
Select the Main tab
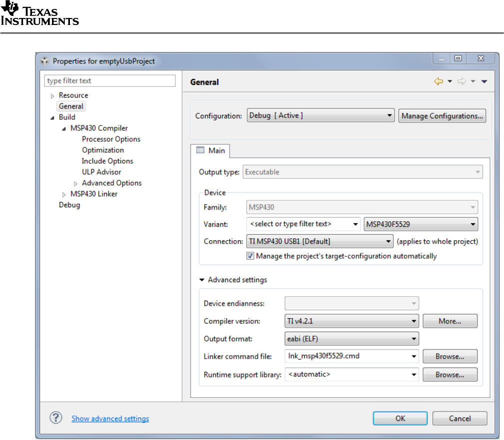[211, 150]
